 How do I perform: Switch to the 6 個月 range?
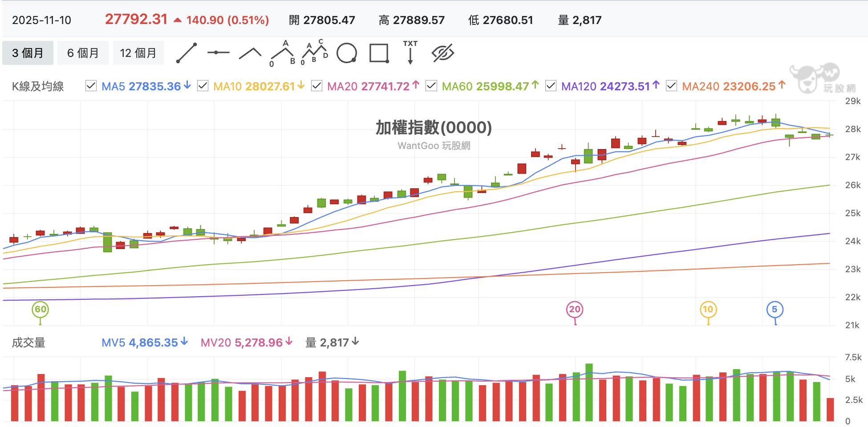pyautogui.click(x=83, y=53)
